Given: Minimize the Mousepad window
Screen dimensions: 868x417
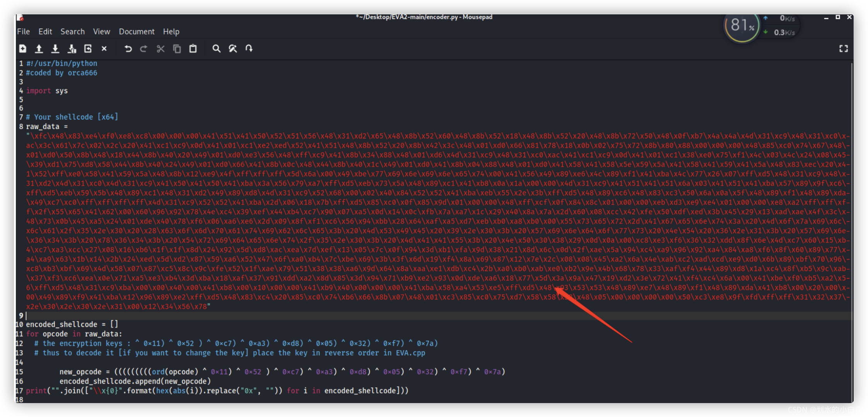Looking at the screenshot, I should click(x=826, y=17).
